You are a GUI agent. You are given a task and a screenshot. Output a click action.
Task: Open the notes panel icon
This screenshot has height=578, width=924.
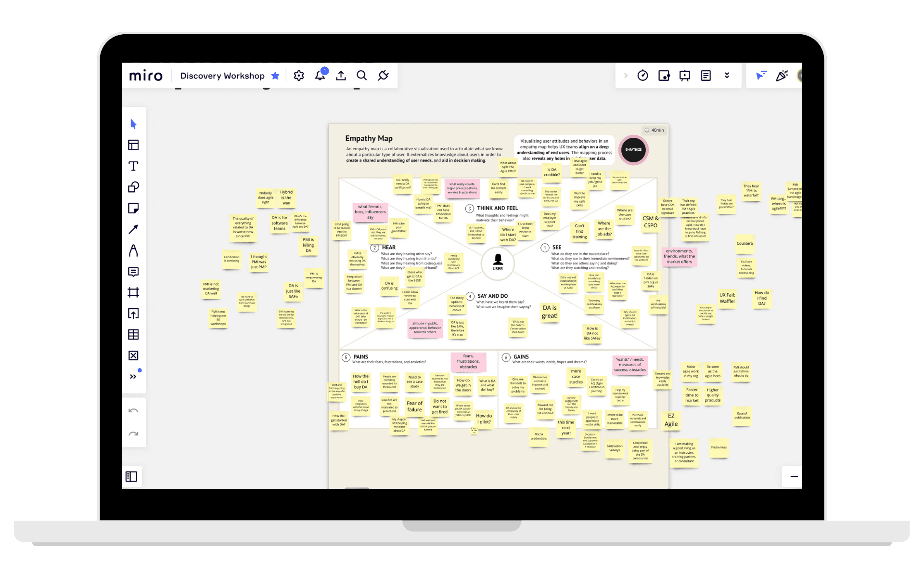point(706,76)
